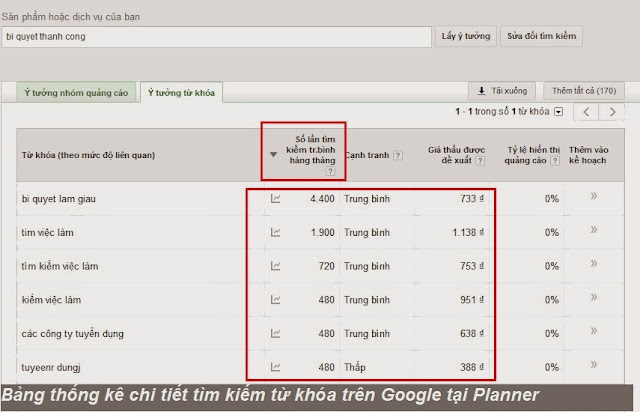Add tìm việc làm to plan
This screenshot has width=640, height=412.
pyautogui.click(x=594, y=229)
